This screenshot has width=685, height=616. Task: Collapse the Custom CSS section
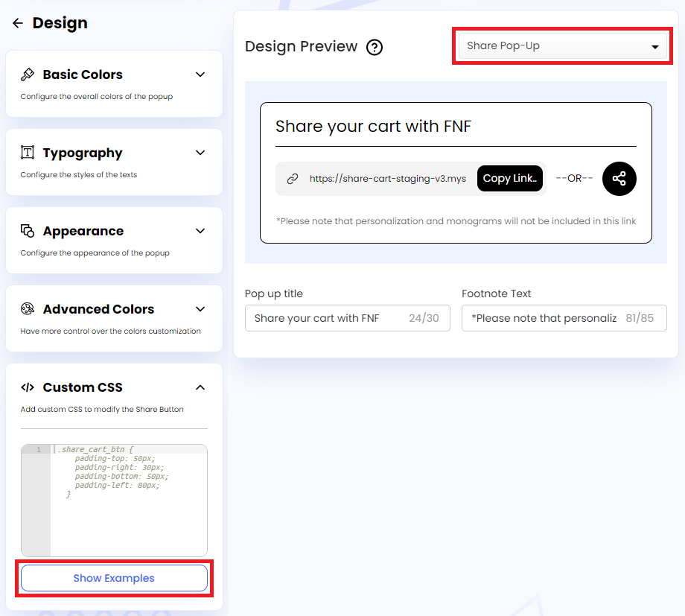click(200, 387)
